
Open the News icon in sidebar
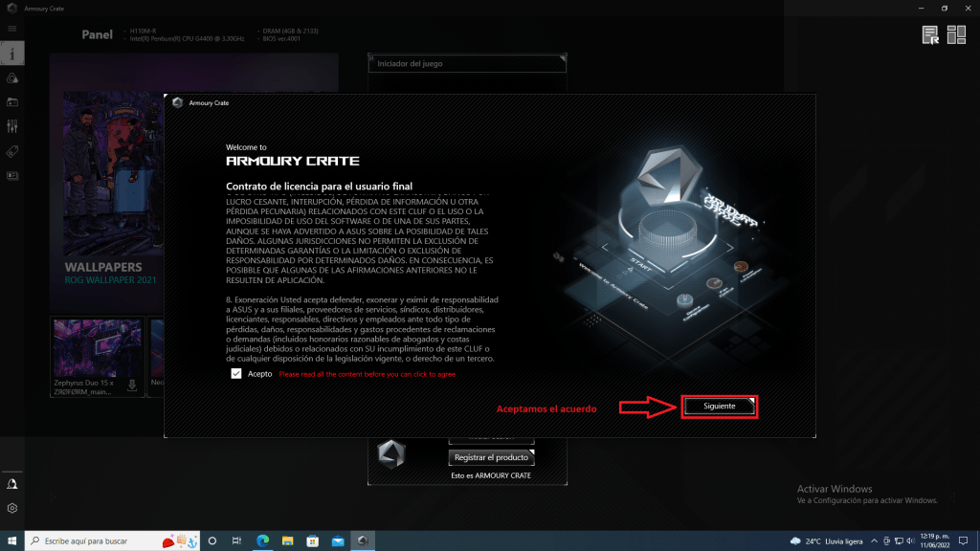[x=12, y=176]
